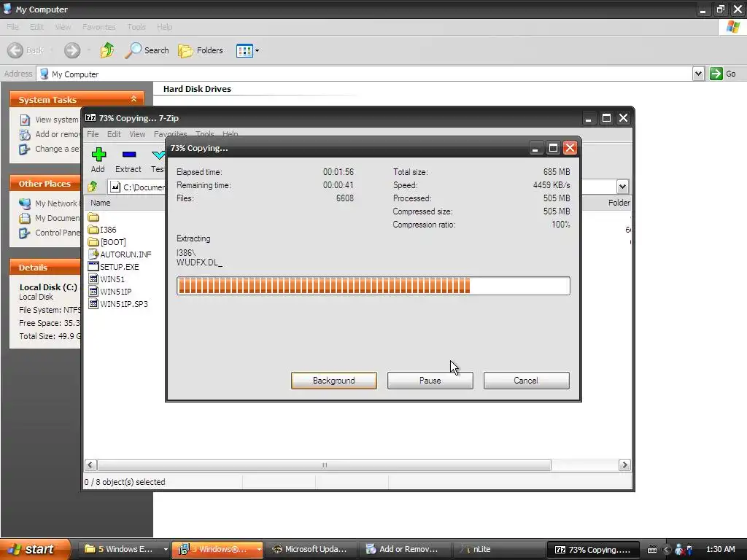Click the orange extraction progress bar
The image size is (747, 560).
point(373,286)
